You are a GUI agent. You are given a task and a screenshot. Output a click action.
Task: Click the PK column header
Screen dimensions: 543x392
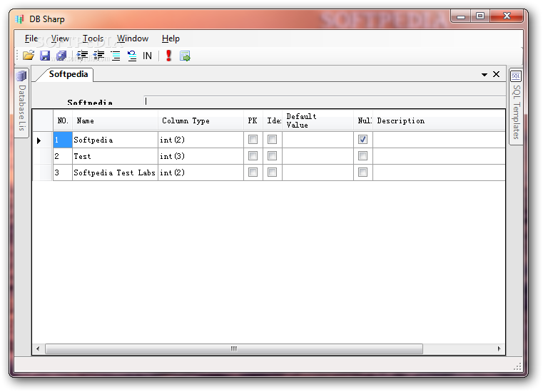click(253, 120)
